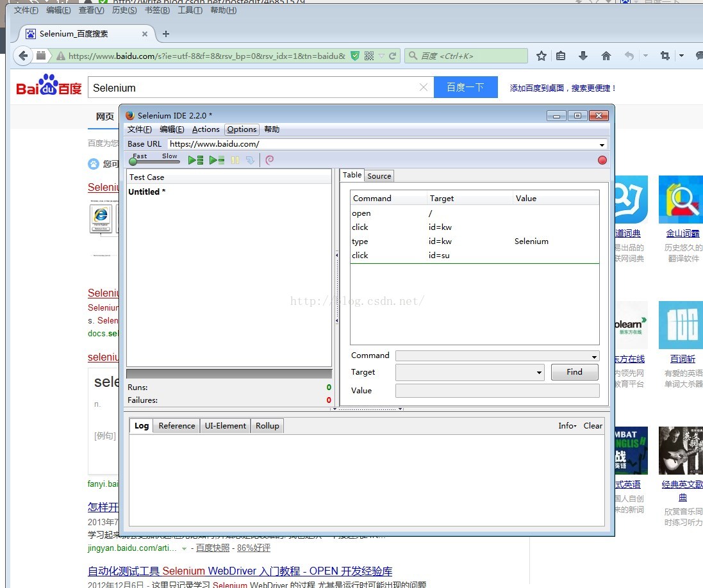Screen dimensions: 703x588
Task: Edit the Base URL field
Action: point(383,144)
